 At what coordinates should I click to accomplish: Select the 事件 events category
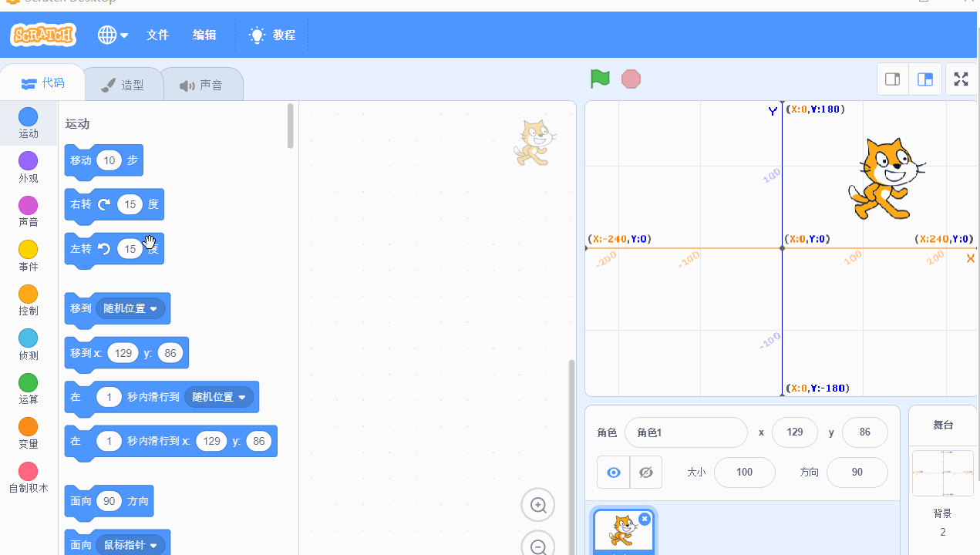click(29, 256)
